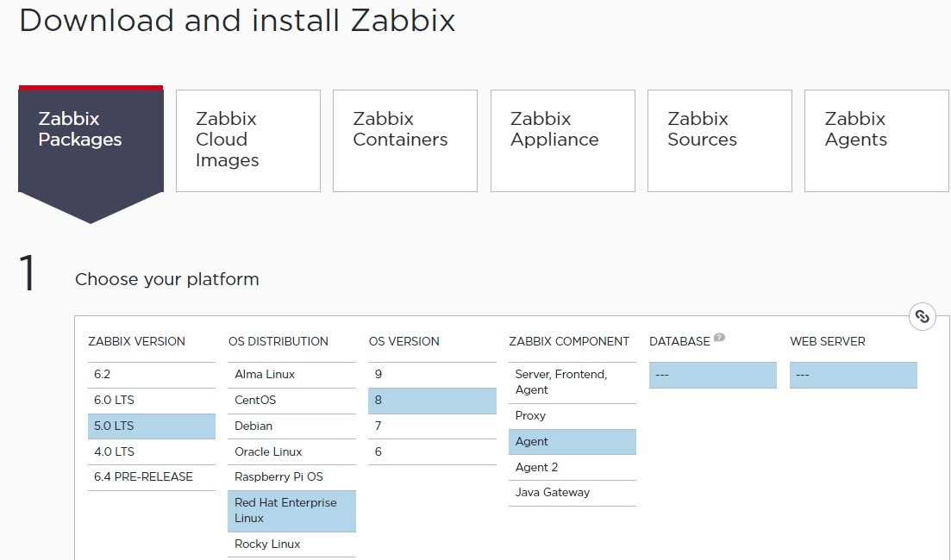The height and width of the screenshot is (560, 951).
Task: Choose Debian as OS distribution
Action: [x=291, y=426]
